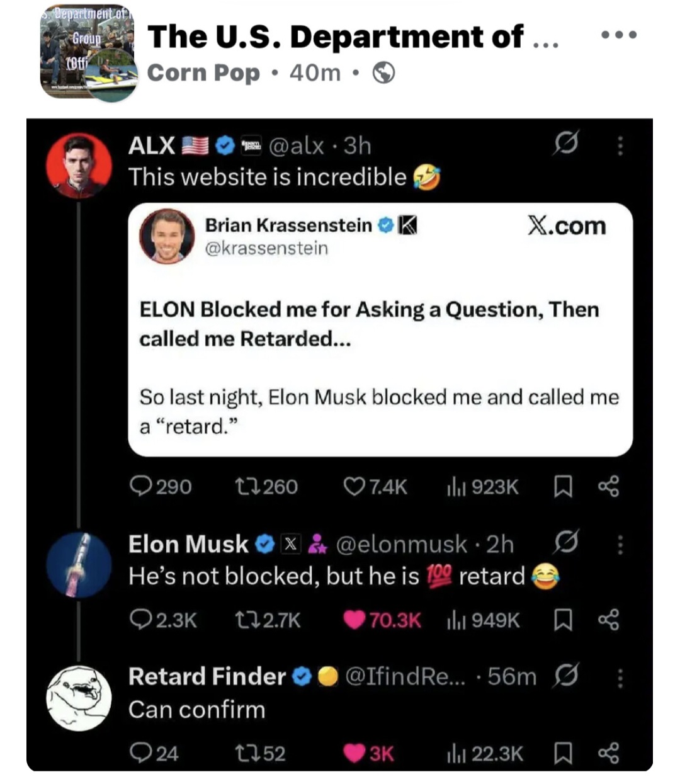
Task: Click the globe public-privacy icon
Action: pos(384,74)
